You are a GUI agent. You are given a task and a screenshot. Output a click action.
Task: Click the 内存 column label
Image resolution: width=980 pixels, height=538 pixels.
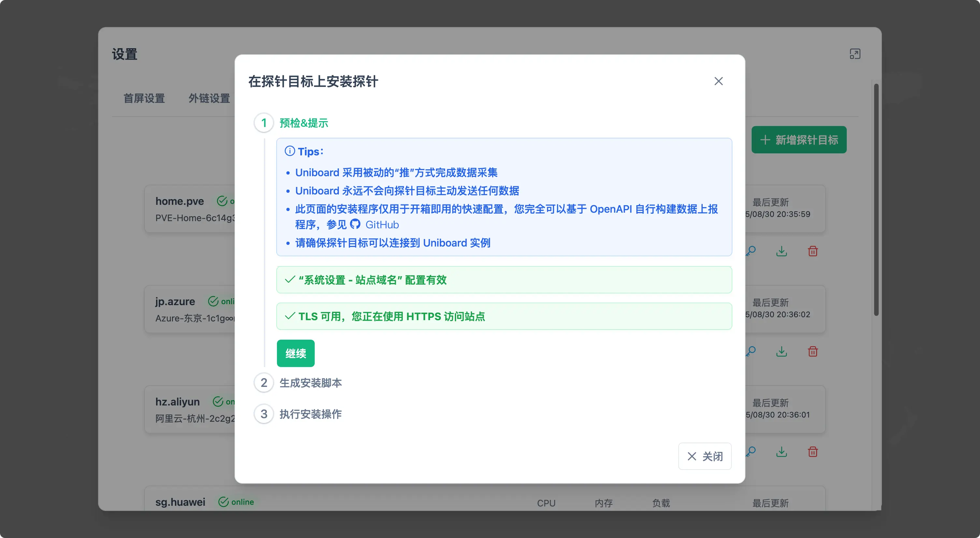click(603, 503)
